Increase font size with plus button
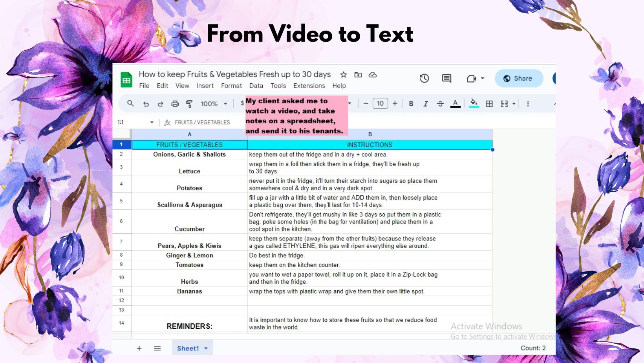 click(x=395, y=103)
